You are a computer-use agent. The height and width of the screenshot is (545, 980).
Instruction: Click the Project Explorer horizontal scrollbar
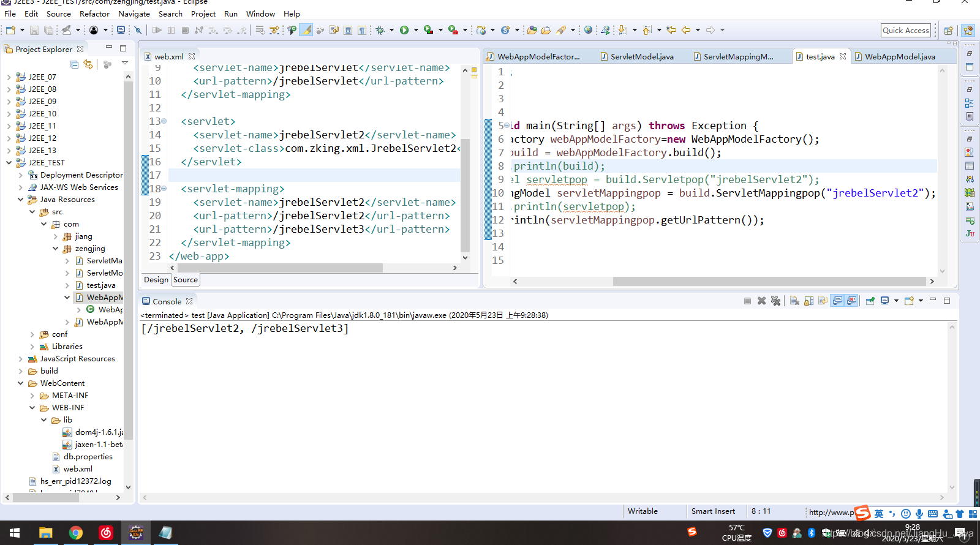(45, 497)
